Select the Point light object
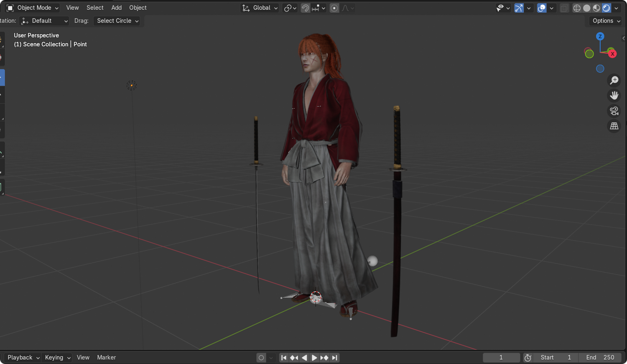Screen dimensions: 627x364 (132, 85)
